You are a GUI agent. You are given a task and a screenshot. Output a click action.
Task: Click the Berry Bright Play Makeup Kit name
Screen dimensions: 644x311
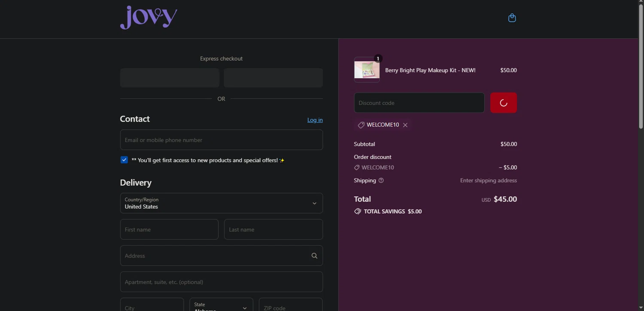pos(430,70)
